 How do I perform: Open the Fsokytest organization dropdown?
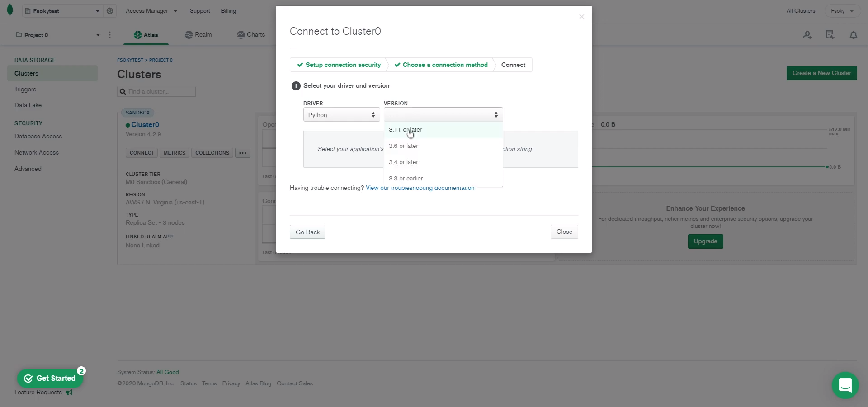tap(62, 11)
